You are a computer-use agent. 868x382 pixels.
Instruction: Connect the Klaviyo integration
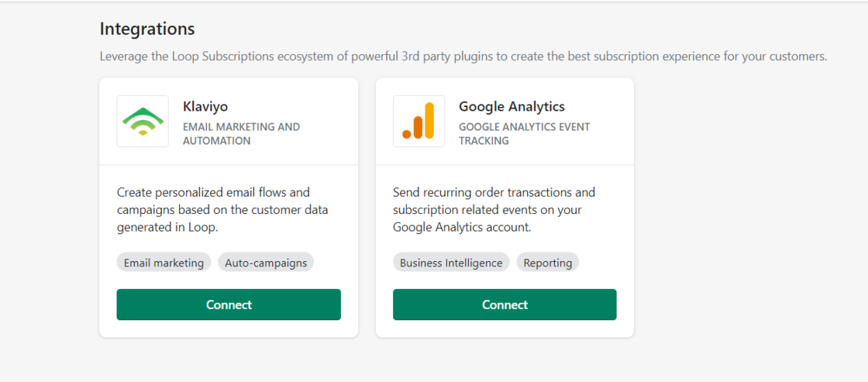click(229, 305)
